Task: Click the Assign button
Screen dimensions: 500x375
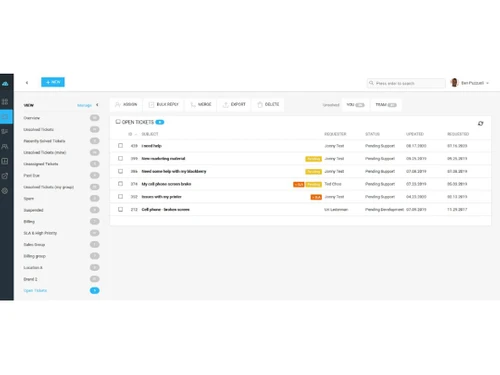Action: [126, 105]
